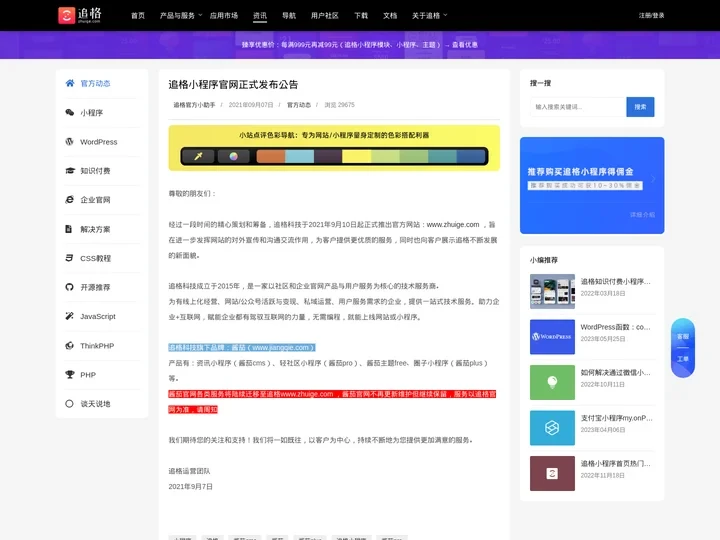This screenshot has width=720, height=540.
Task: Click the 官方动态 category in article meta
Action: pos(299,105)
